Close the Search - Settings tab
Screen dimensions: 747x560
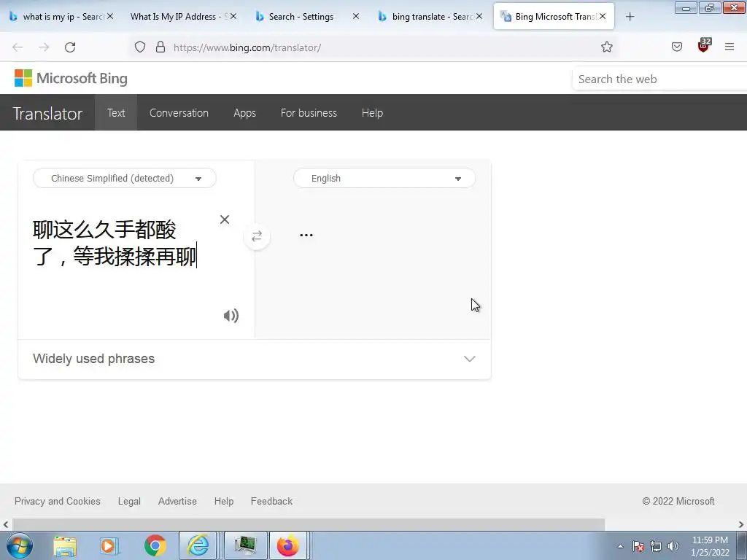coord(356,16)
